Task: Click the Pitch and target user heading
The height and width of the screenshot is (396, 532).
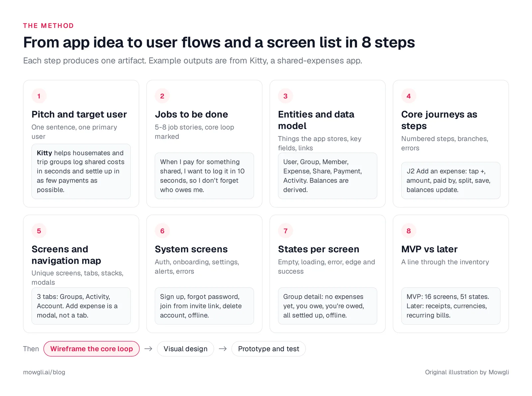Action: pos(79,114)
